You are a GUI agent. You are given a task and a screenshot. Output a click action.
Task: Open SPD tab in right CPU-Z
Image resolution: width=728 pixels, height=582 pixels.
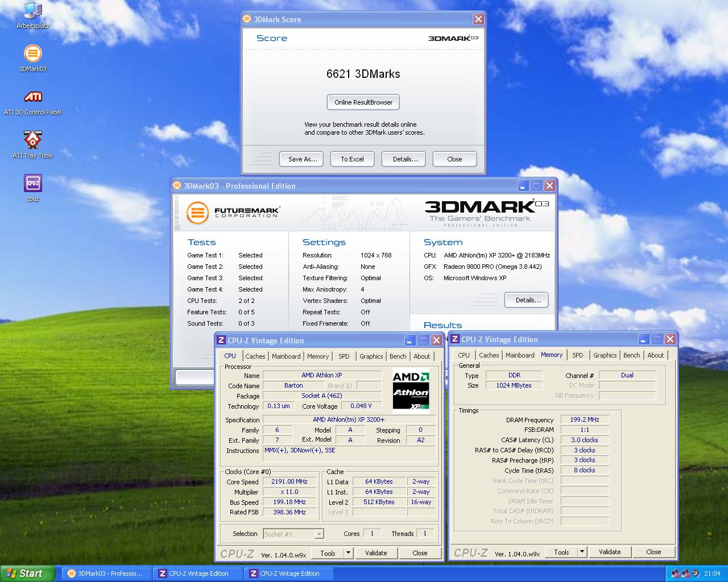(x=578, y=355)
